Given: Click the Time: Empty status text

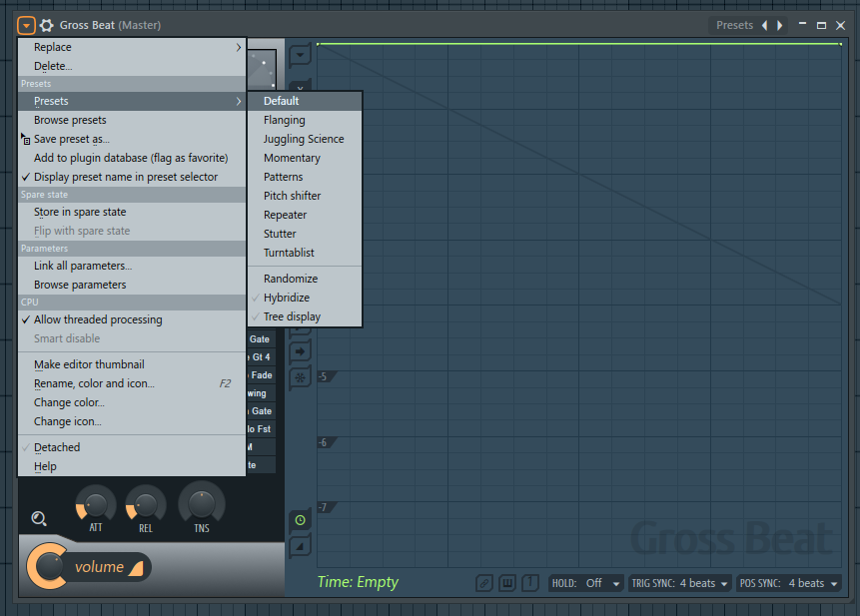Looking at the screenshot, I should [358, 582].
